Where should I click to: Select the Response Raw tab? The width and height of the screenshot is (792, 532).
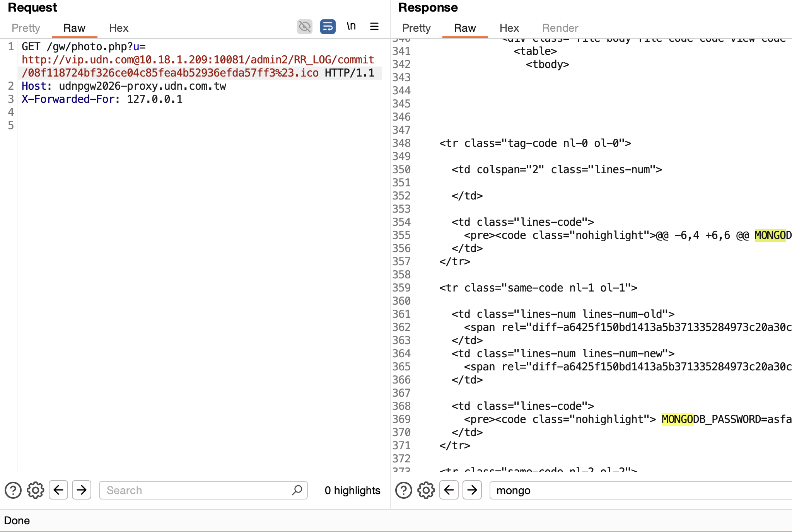pyautogui.click(x=465, y=28)
